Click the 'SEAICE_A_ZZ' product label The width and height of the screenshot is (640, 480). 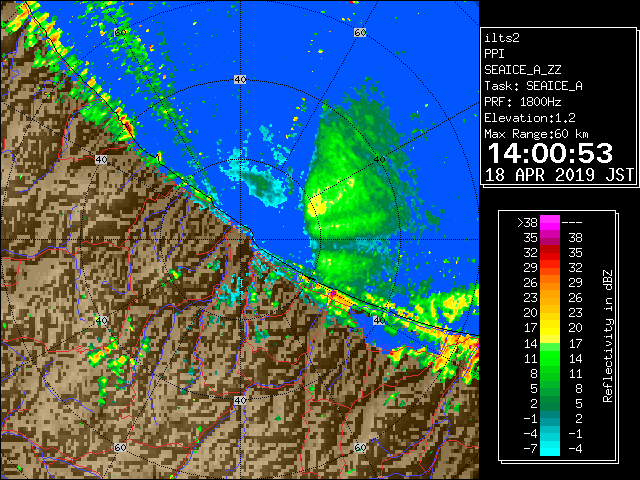click(522, 70)
